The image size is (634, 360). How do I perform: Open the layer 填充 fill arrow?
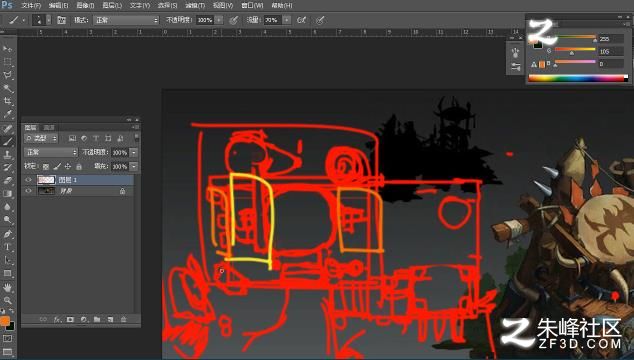pyautogui.click(x=134, y=166)
